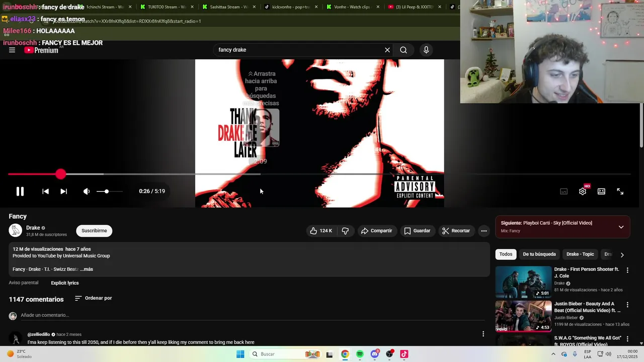Open OBS Studio from the taskbar
This screenshot has width=644, height=362.
coord(389,354)
